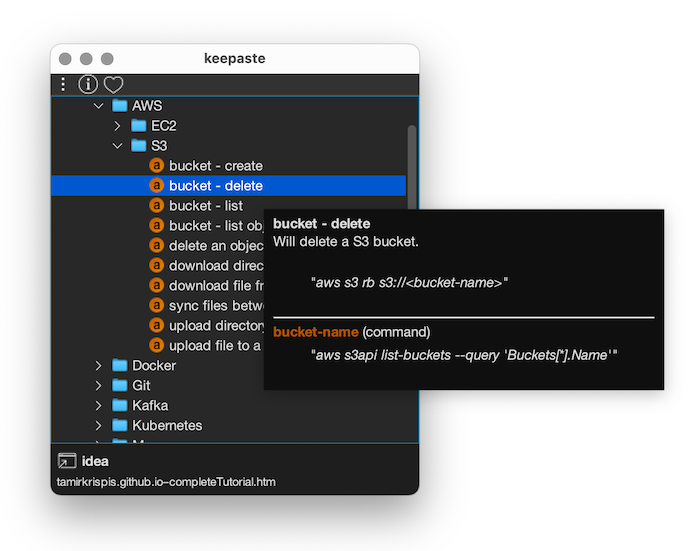
Task: Open the three-dot menu icon
Action: [63, 84]
